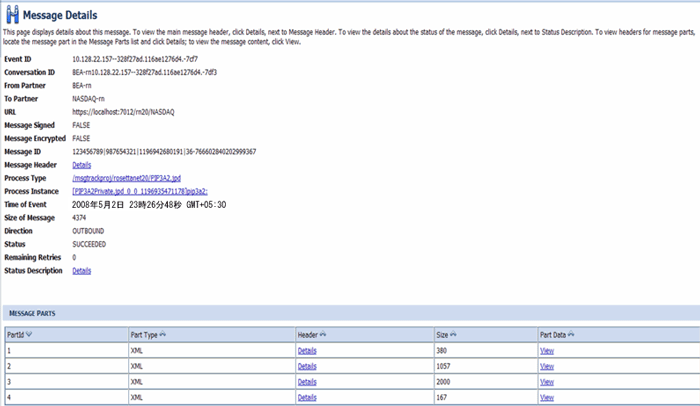Click the Message Signed FALSE value

(81, 125)
